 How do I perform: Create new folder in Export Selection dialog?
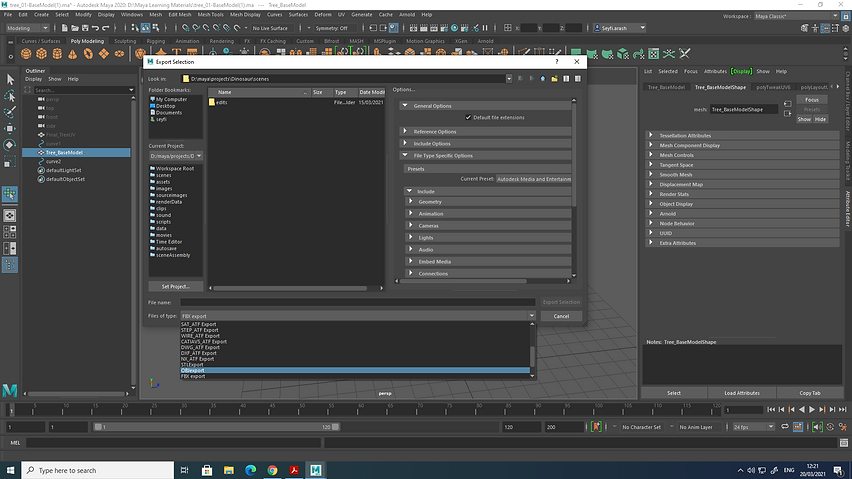click(554, 79)
